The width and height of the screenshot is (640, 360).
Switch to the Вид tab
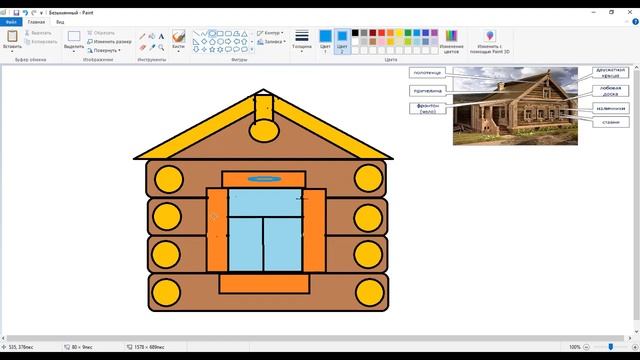[60, 22]
